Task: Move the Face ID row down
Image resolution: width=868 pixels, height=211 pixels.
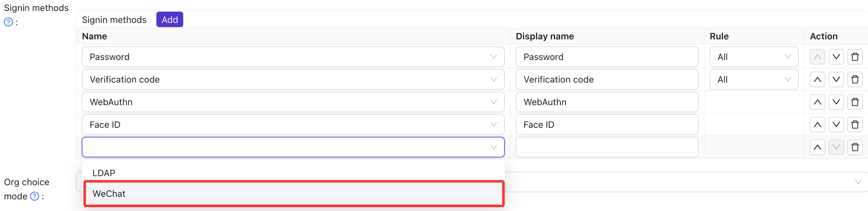Action: [x=836, y=125]
